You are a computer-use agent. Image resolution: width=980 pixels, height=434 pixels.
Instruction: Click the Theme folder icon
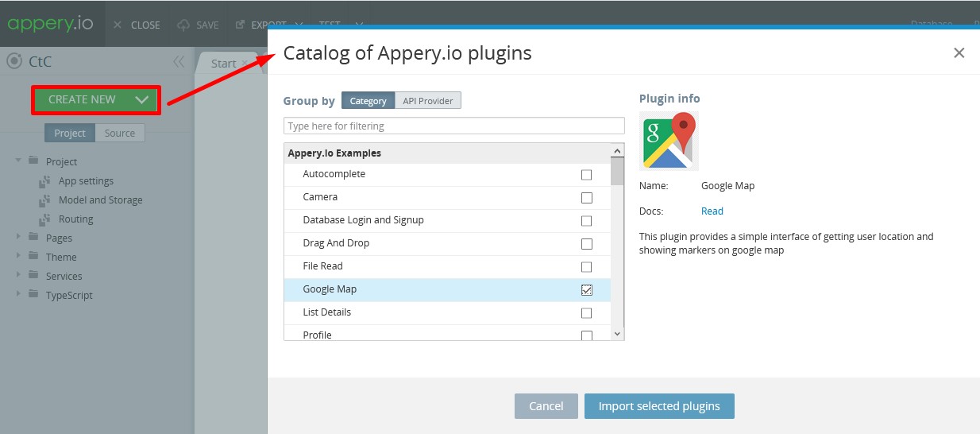pyautogui.click(x=33, y=256)
